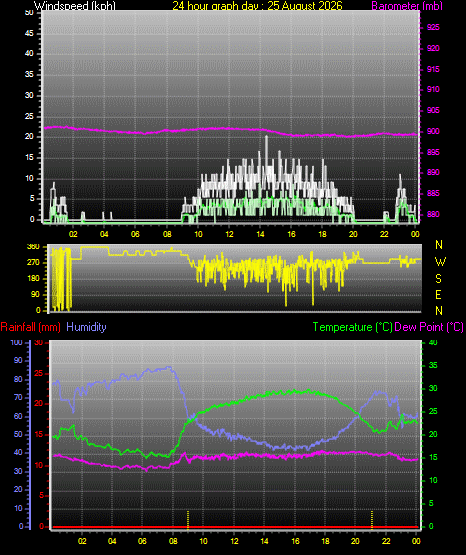Select the "Humidity" legend label

[x=86, y=327]
